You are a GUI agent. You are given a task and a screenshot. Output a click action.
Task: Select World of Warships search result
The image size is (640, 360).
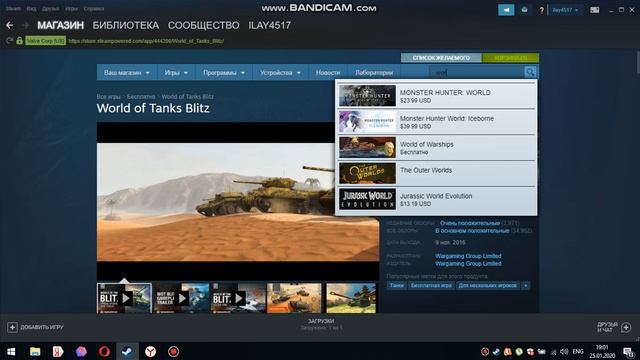[x=436, y=148]
